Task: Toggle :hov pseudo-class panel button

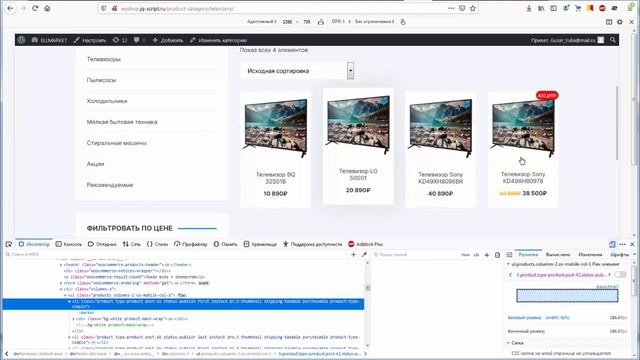Action: 465,254
